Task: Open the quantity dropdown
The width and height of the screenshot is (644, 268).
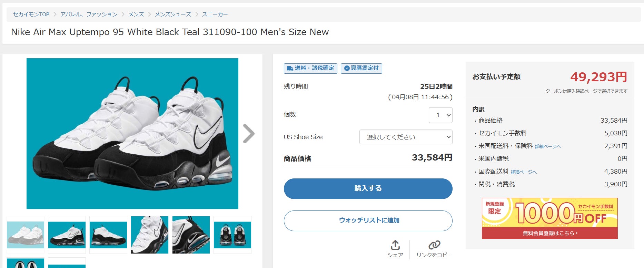Action: point(440,115)
